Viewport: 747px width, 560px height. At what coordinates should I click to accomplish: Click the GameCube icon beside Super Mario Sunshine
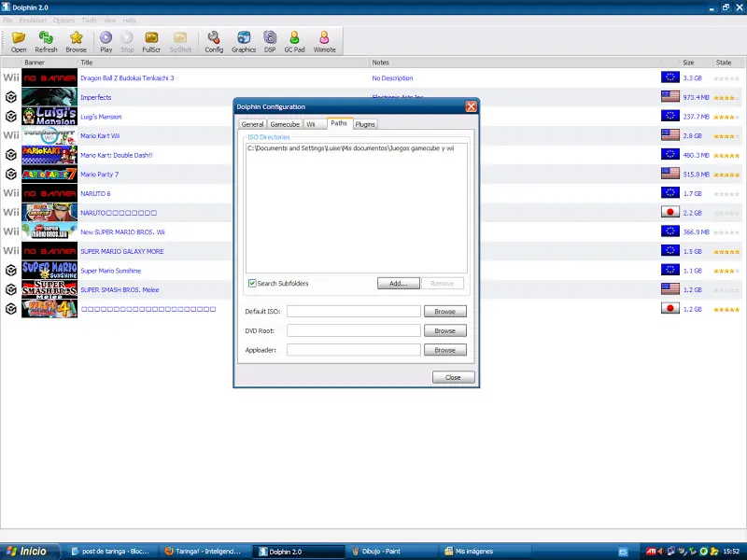coord(11,271)
